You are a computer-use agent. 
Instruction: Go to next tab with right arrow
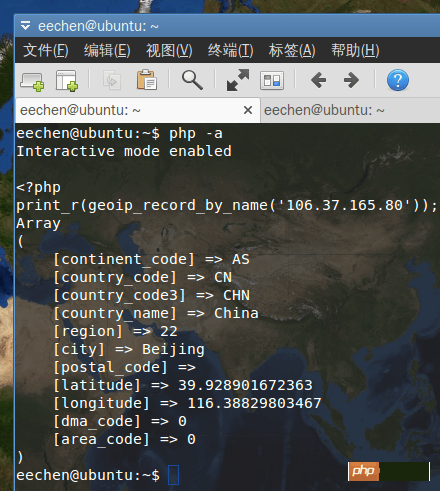351,80
